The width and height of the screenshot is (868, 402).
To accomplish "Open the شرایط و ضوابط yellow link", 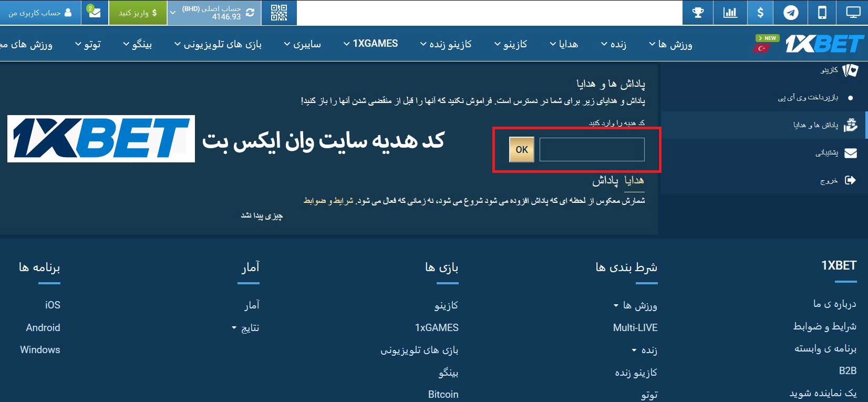I will pyautogui.click(x=328, y=201).
